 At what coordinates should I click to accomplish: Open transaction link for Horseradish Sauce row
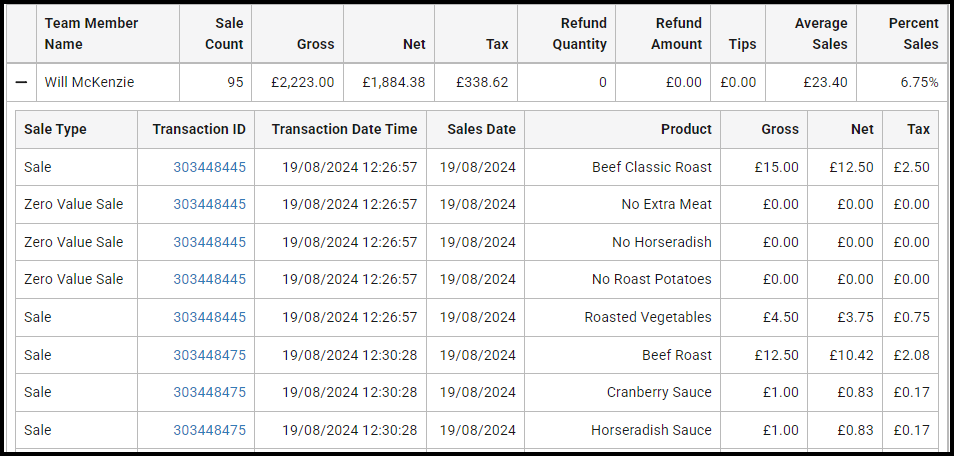(209, 430)
